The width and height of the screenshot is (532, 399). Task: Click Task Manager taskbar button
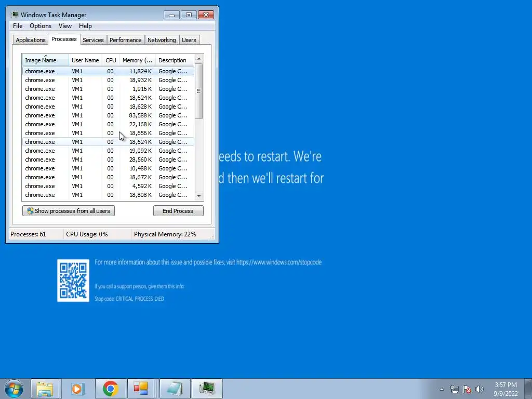coord(207,389)
